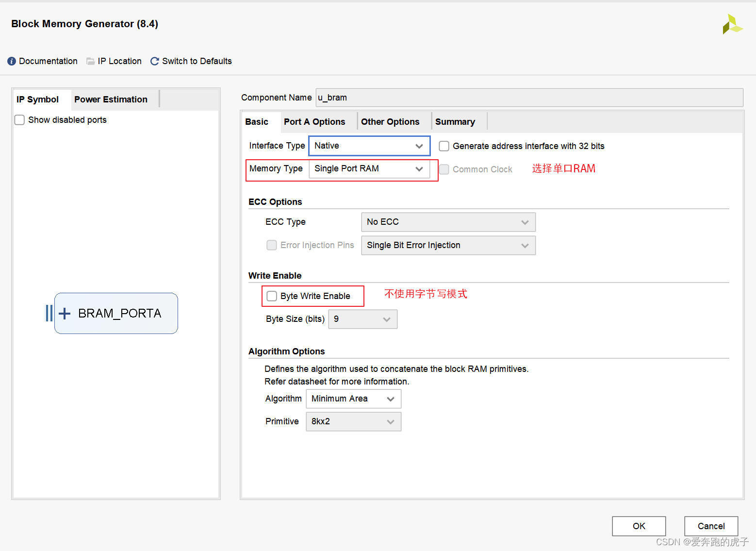This screenshot has height=551, width=756.
Task: Open the ECC Type dropdown
Action: (x=525, y=222)
